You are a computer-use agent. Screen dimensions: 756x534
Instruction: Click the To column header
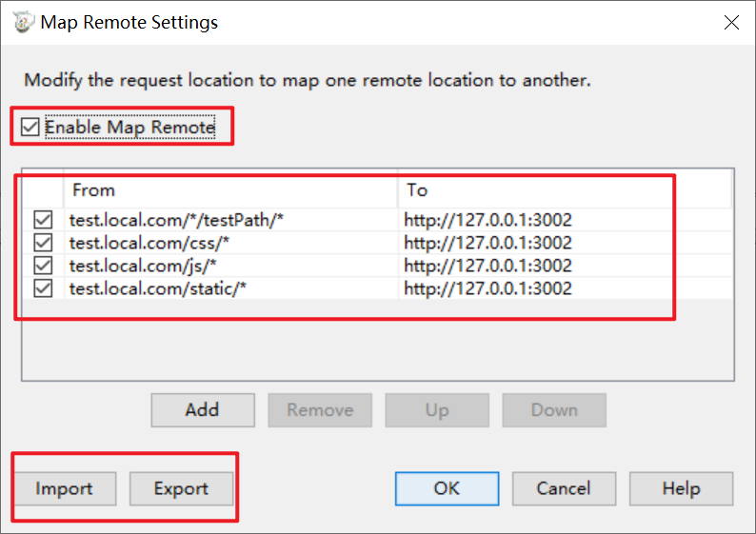click(564, 189)
